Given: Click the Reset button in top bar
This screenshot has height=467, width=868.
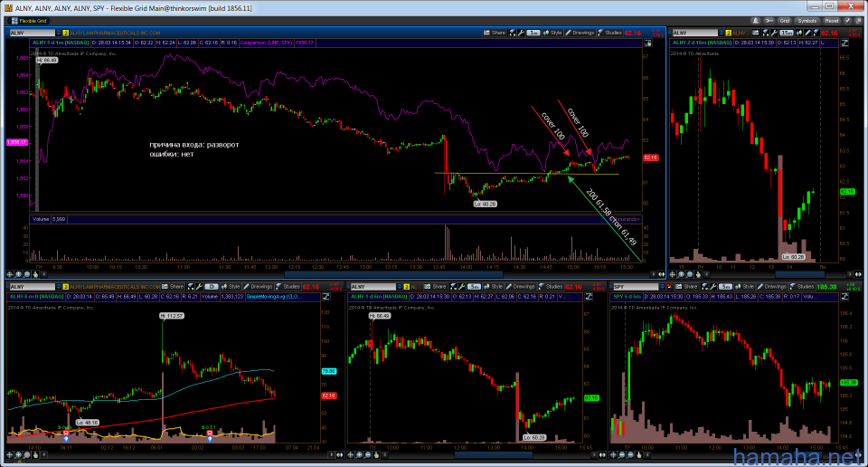Looking at the screenshot, I should coord(832,21).
